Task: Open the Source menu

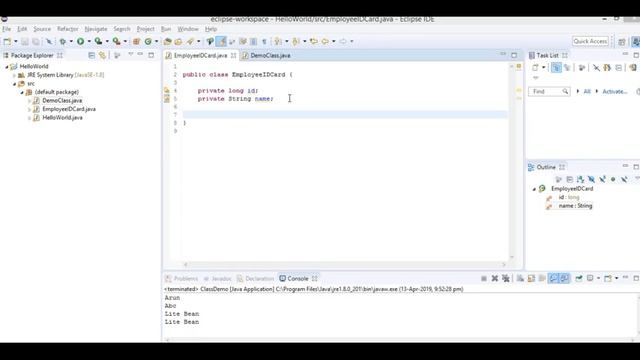Action: 42,29
